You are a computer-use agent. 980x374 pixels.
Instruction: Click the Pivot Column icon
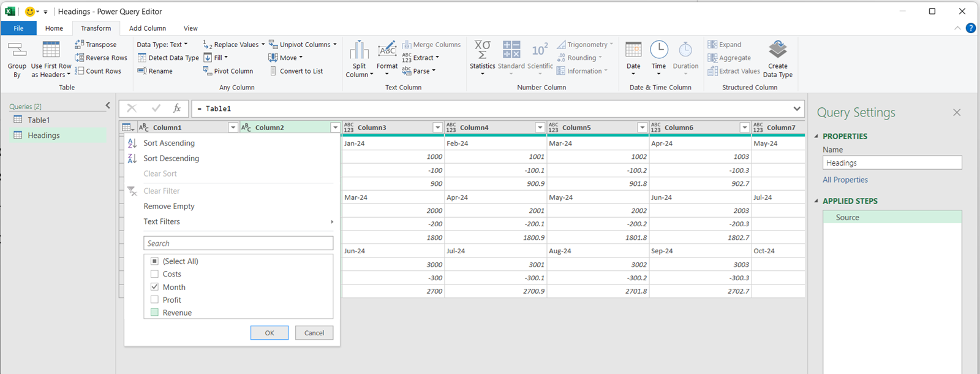pos(207,71)
